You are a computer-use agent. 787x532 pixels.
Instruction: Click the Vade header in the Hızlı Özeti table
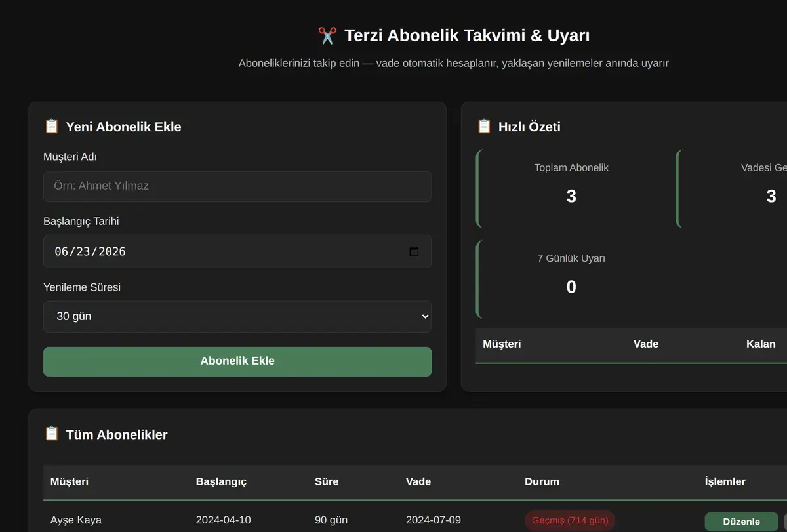point(646,344)
